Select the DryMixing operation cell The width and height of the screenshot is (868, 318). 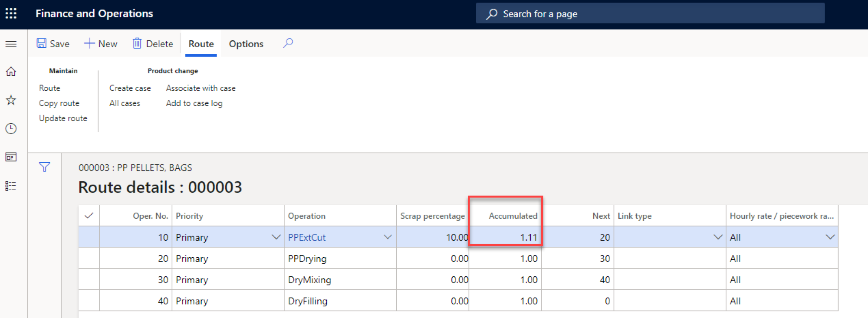340,280
